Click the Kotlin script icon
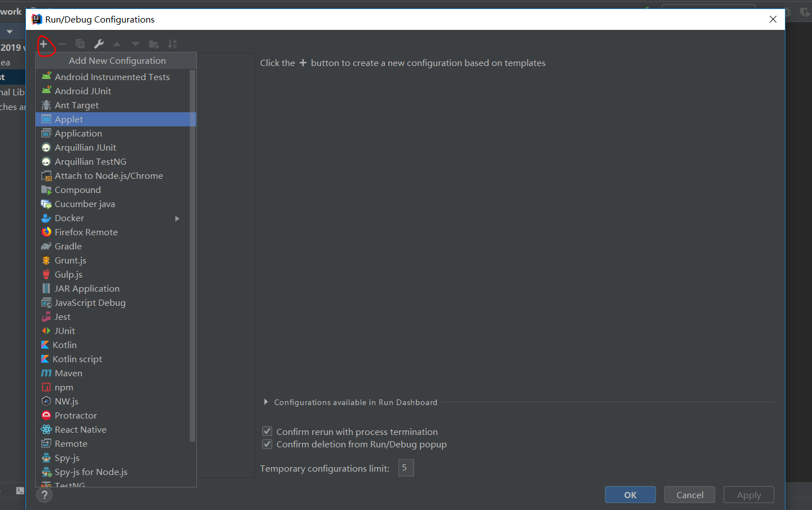 [x=45, y=359]
